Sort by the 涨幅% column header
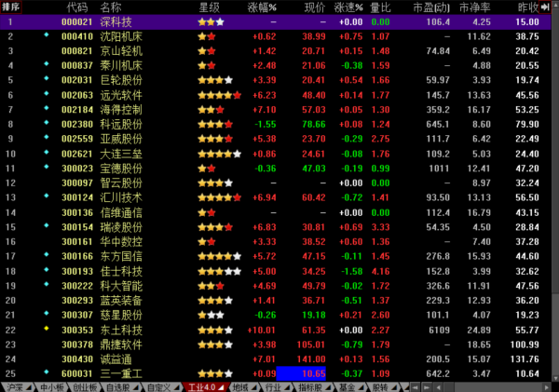 coord(262,7)
